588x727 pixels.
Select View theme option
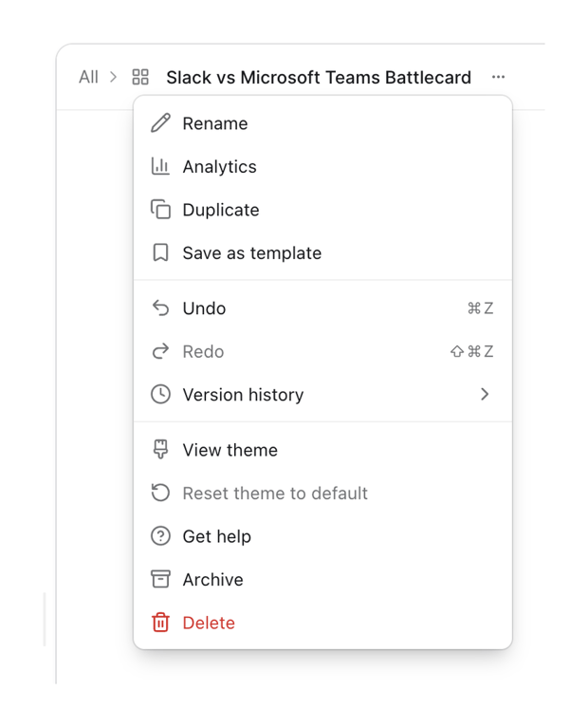(x=322, y=450)
